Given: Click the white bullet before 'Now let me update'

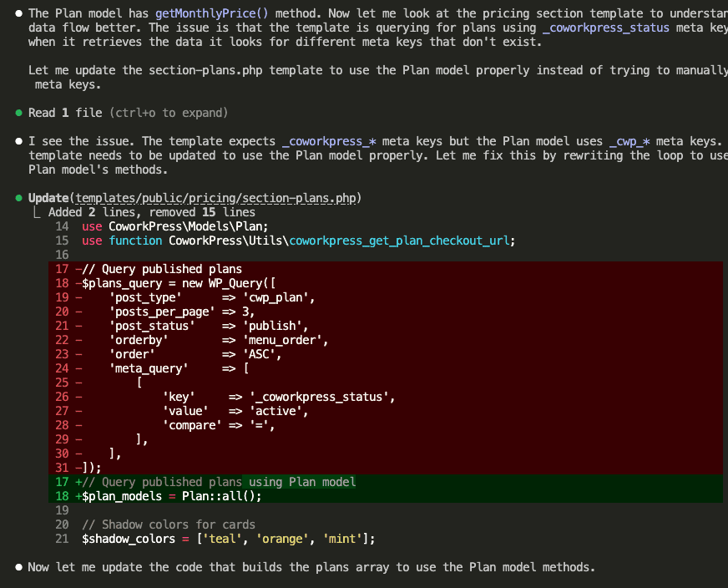Looking at the screenshot, I should click(x=18, y=567).
